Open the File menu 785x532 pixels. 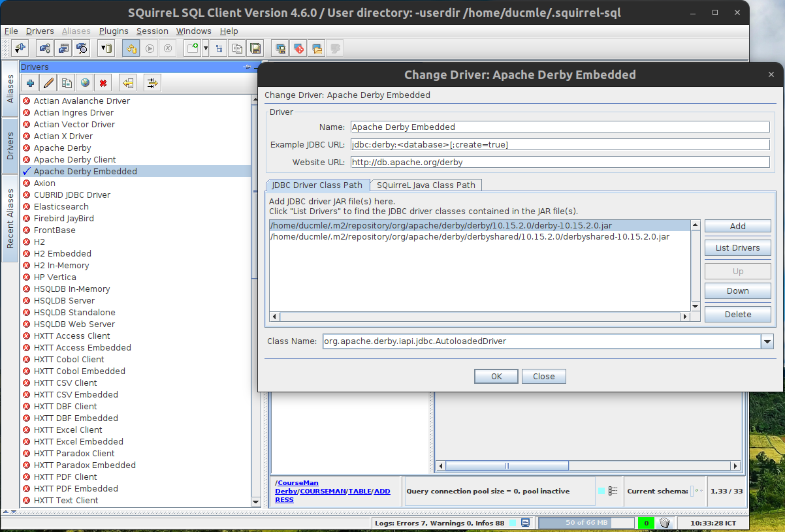click(x=11, y=31)
